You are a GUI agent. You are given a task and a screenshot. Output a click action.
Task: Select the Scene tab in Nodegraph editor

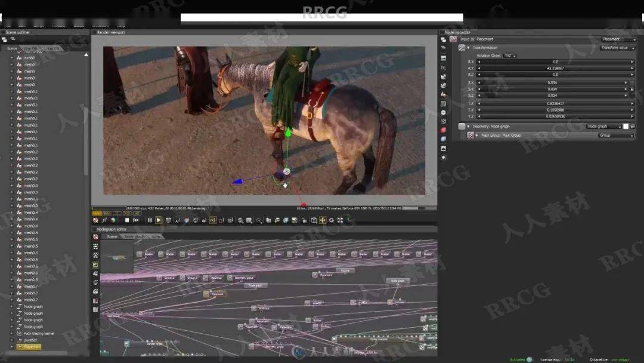[112, 237]
